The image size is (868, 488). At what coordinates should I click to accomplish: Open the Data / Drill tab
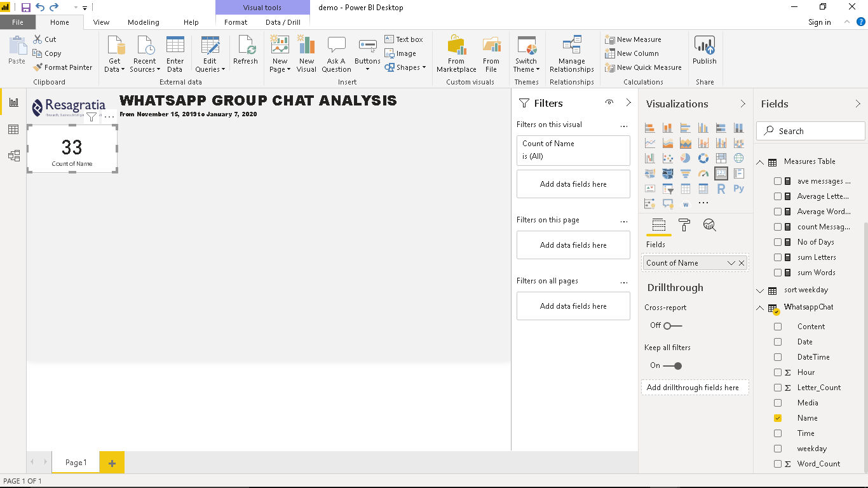click(283, 22)
